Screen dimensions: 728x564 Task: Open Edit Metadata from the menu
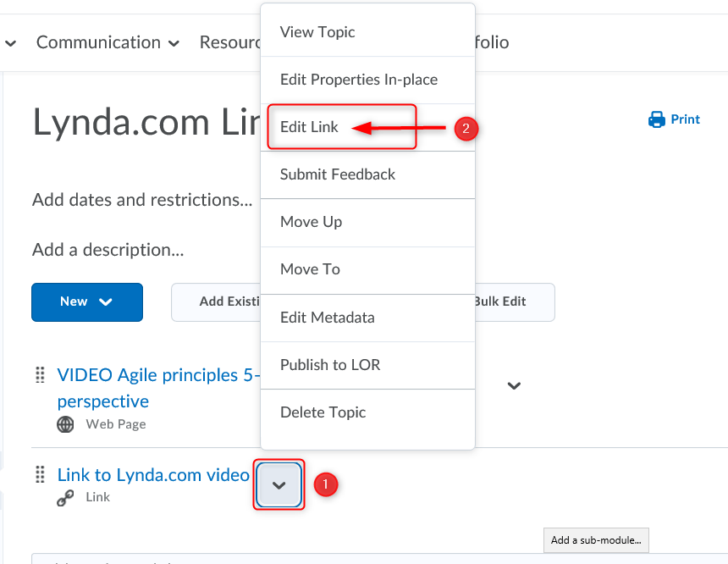(x=328, y=318)
